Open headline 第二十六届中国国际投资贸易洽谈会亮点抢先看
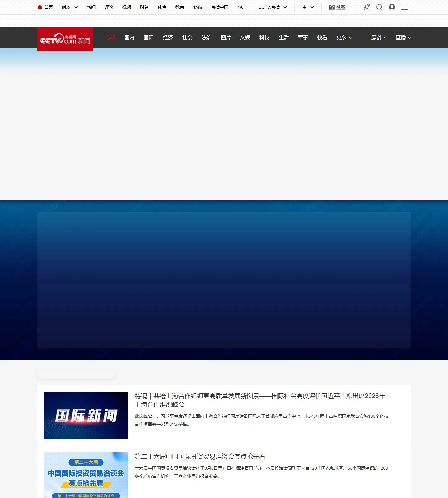This screenshot has width=448, height=498. coord(200,457)
